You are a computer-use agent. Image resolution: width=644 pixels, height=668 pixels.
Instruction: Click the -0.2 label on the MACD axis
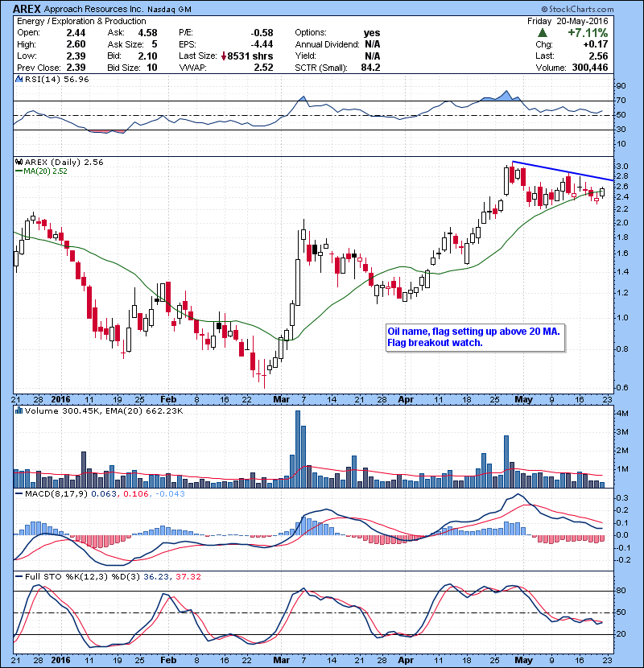(x=622, y=560)
